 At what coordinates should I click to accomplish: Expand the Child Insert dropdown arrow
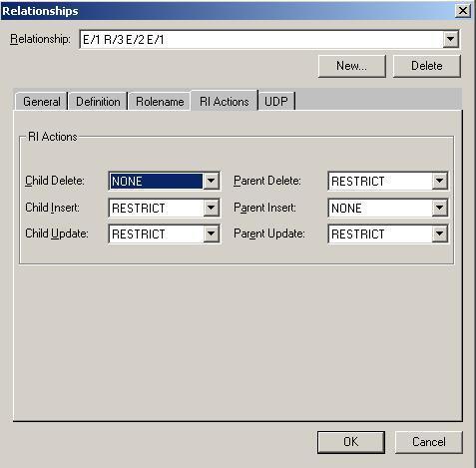point(212,208)
